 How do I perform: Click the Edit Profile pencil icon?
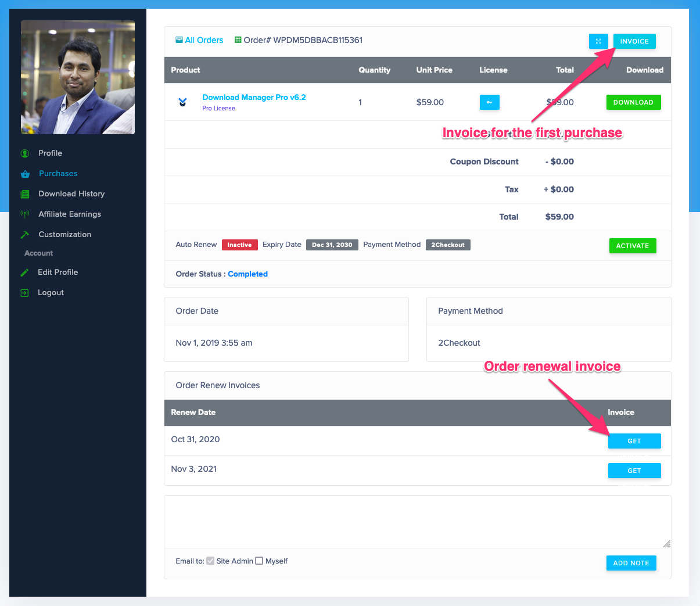pyautogui.click(x=24, y=272)
